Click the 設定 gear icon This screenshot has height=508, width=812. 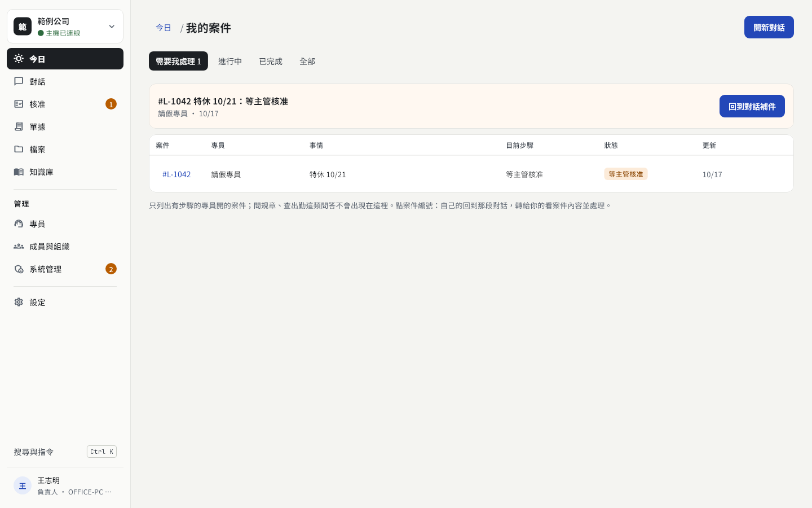tap(19, 302)
